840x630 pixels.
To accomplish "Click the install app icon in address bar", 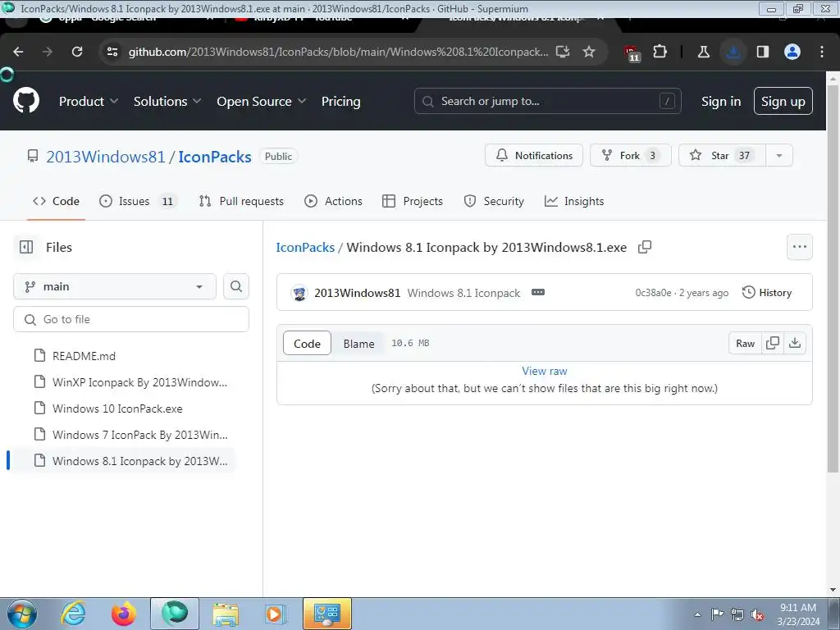I will (563, 52).
